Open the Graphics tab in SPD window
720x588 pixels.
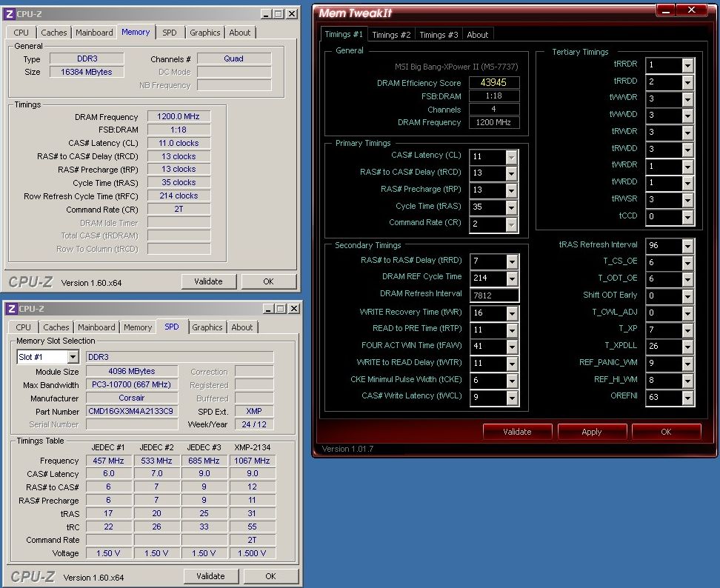pyautogui.click(x=207, y=327)
